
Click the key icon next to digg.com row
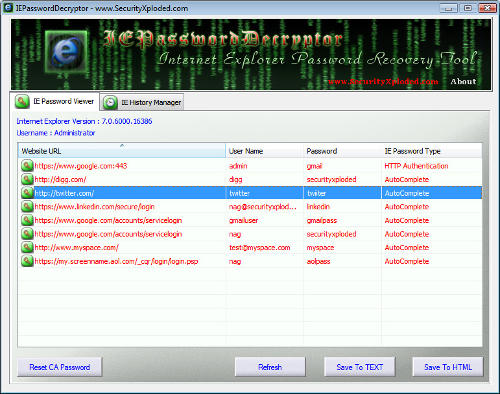coord(27,179)
